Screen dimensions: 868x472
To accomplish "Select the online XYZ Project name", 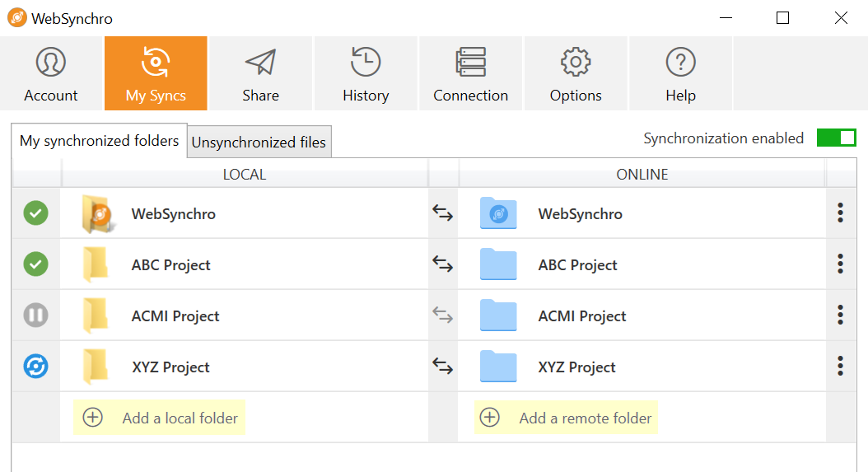I will click(576, 367).
